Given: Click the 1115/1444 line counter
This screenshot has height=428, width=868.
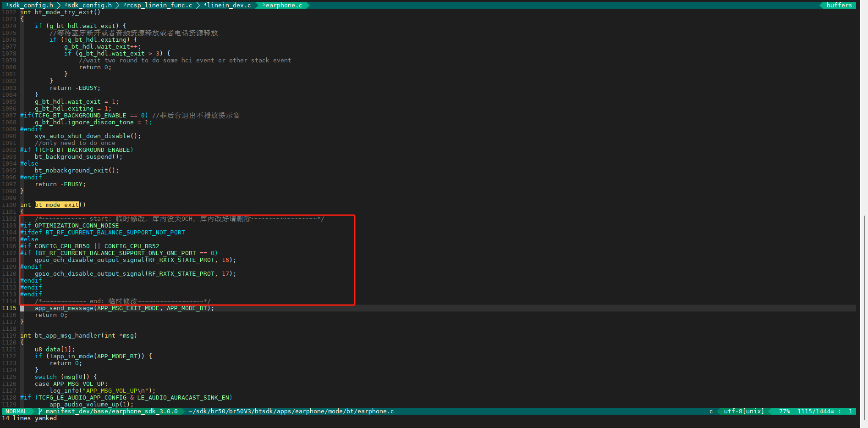Looking at the screenshot, I should 815,411.
